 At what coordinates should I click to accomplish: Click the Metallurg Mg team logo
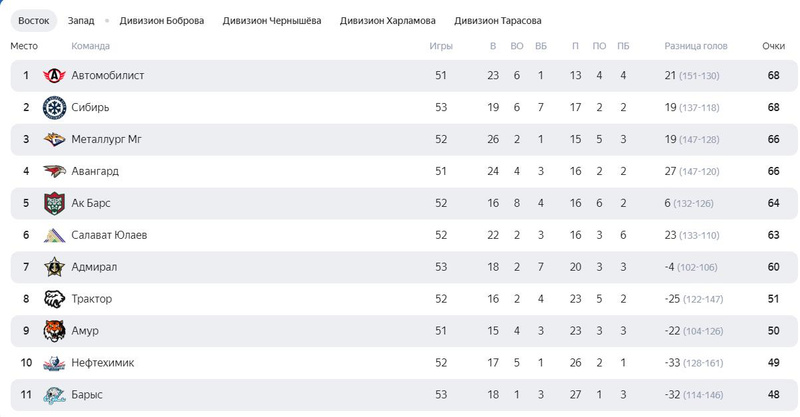[x=54, y=140]
